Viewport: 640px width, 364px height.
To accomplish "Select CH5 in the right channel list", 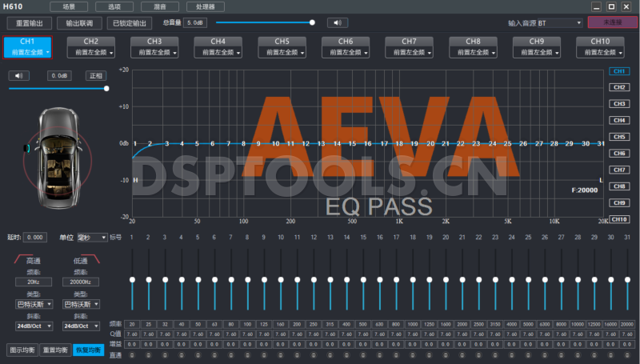I will click(618, 137).
